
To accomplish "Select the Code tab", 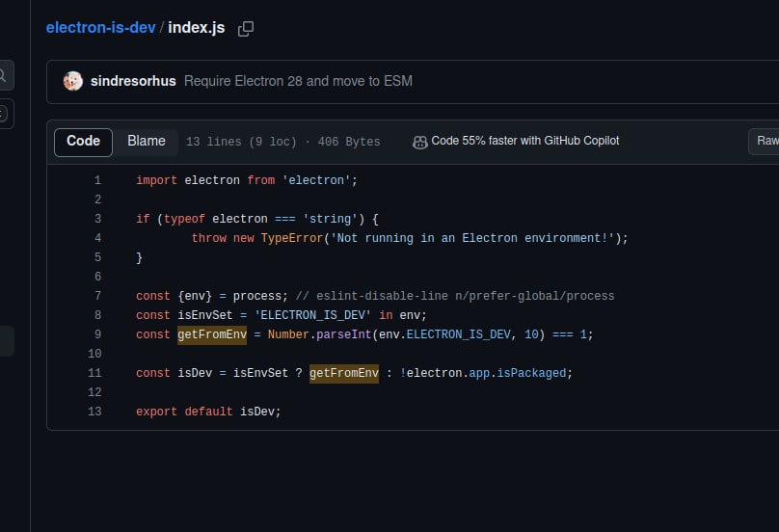I will coord(84,142).
